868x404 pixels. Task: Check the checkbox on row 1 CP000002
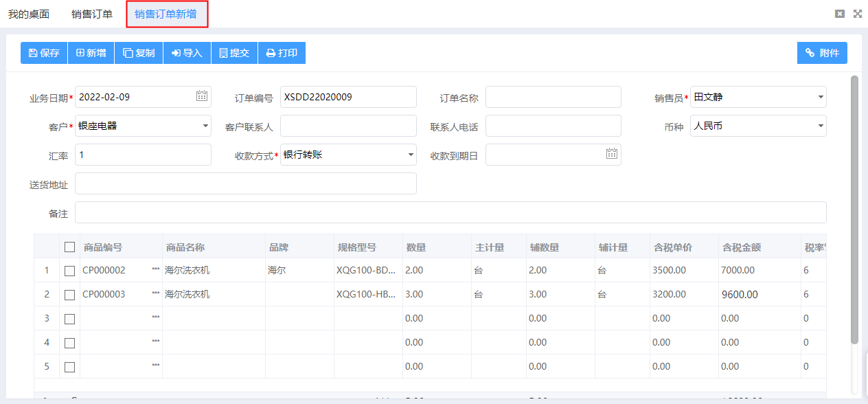69,270
